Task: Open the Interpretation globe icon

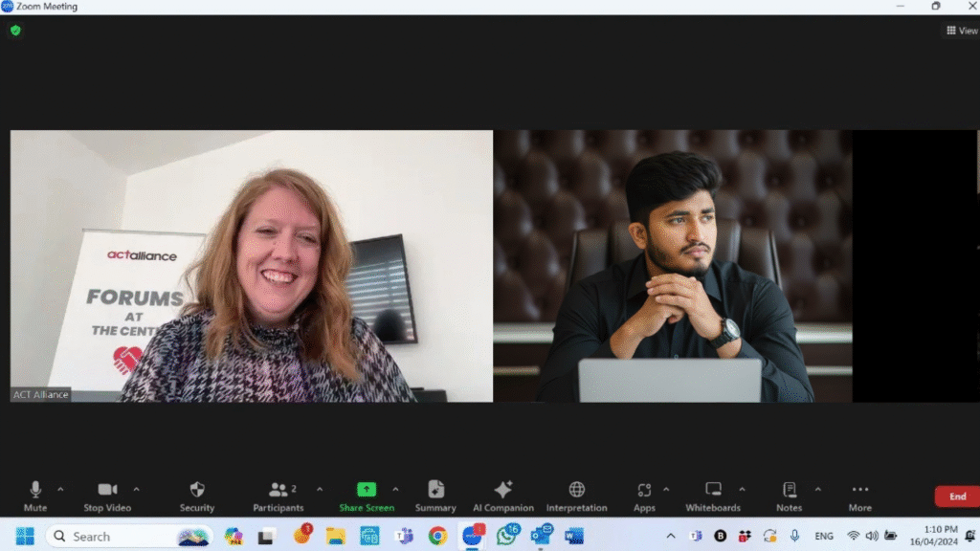Action: click(x=576, y=494)
